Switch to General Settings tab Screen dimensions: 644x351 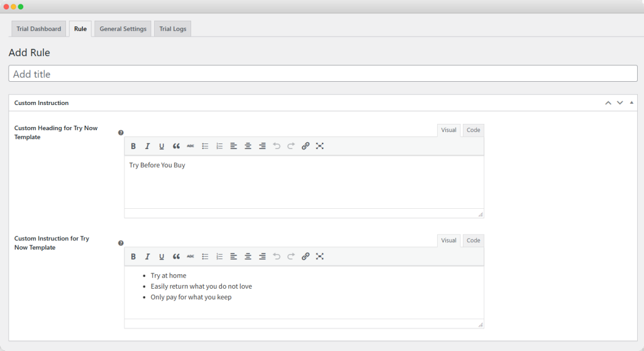(123, 29)
